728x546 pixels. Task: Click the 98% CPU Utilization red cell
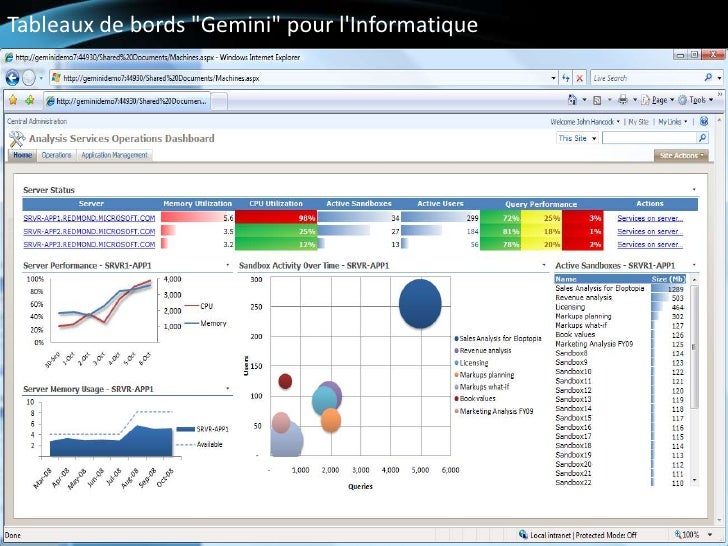[x=276, y=217]
